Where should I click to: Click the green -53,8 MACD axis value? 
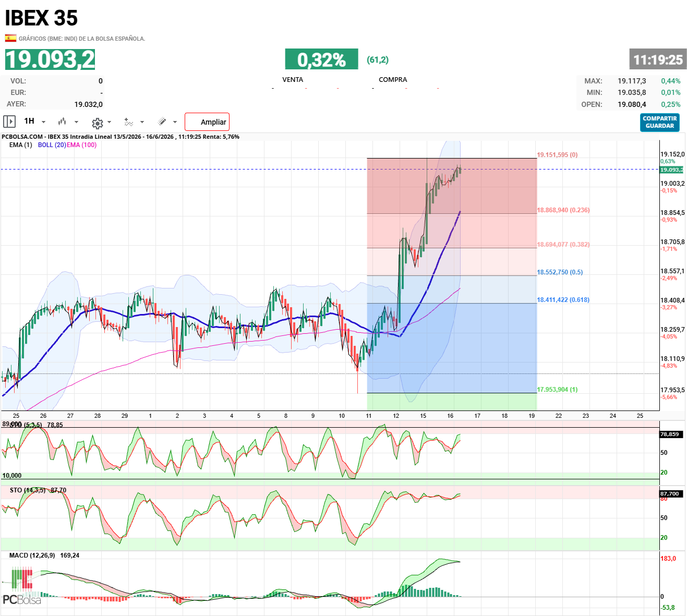[x=668, y=608]
